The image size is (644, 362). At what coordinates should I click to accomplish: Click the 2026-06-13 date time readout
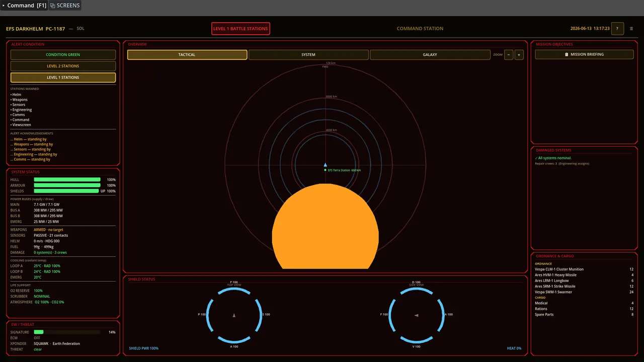[590, 29]
